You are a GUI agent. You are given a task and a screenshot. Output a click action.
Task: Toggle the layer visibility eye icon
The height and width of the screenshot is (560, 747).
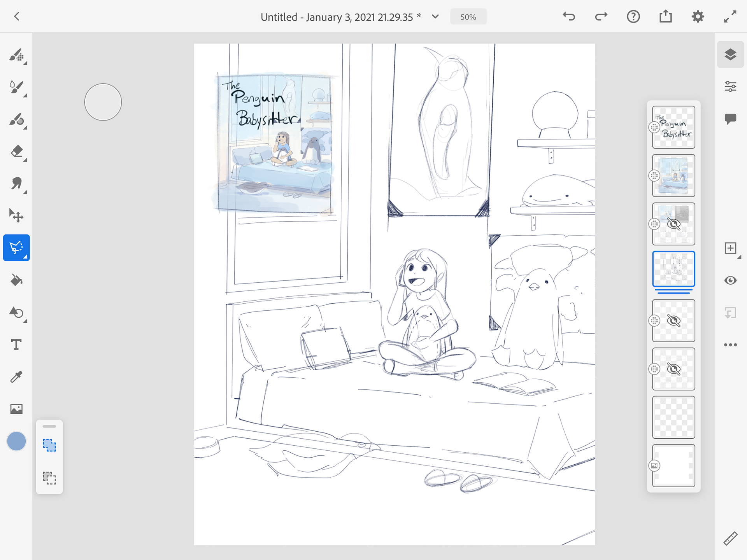point(730,280)
